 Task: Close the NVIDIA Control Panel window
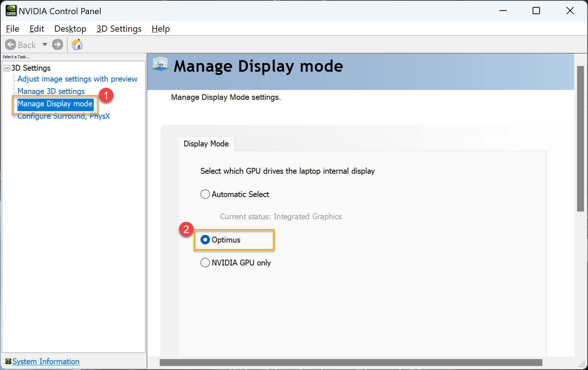pos(570,11)
